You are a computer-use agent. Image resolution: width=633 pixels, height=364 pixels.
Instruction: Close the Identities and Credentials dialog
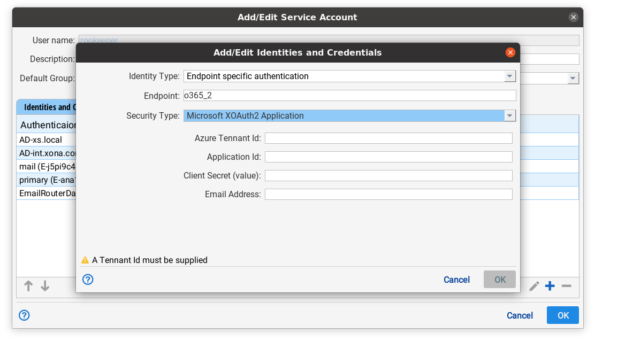coord(510,52)
